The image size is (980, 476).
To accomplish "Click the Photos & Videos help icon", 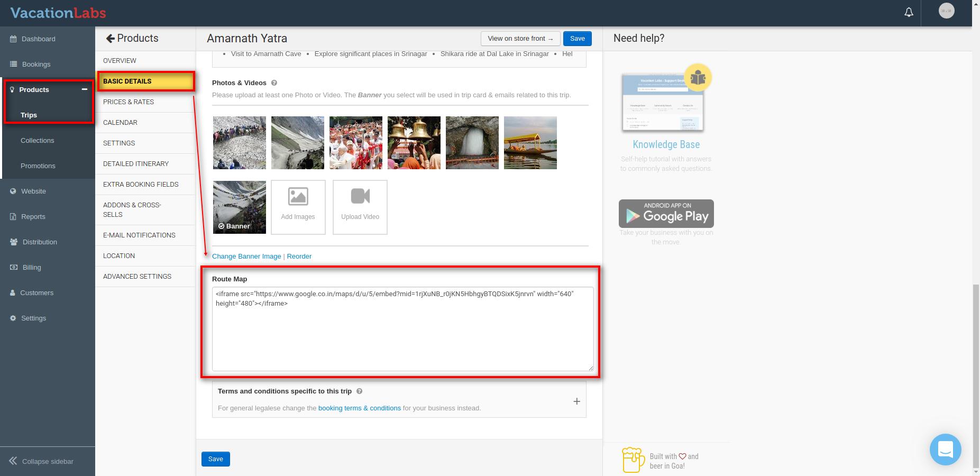I will point(274,83).
